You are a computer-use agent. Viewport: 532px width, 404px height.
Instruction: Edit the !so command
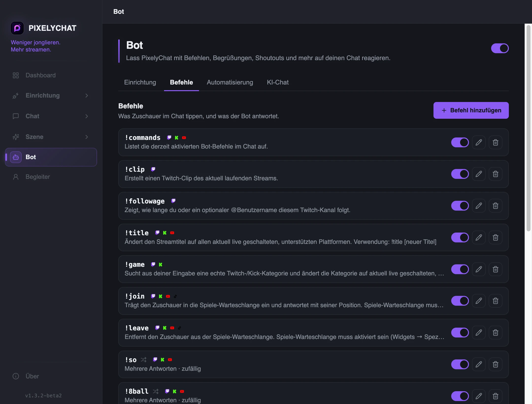479,364
